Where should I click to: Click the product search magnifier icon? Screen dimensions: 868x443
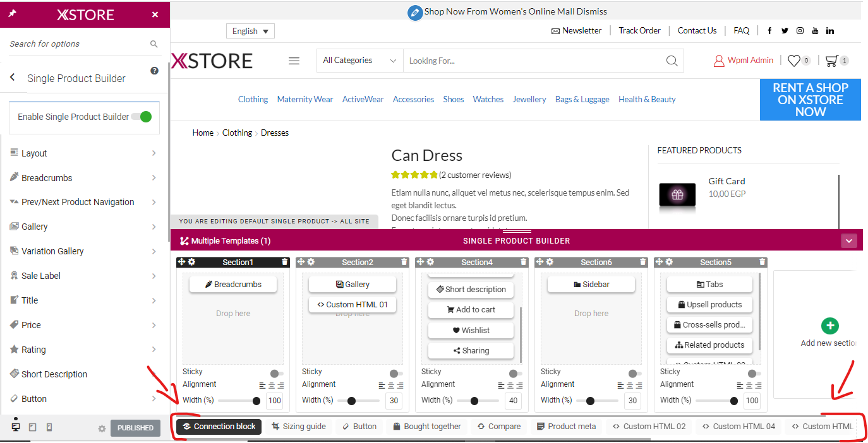click(672, 61)
